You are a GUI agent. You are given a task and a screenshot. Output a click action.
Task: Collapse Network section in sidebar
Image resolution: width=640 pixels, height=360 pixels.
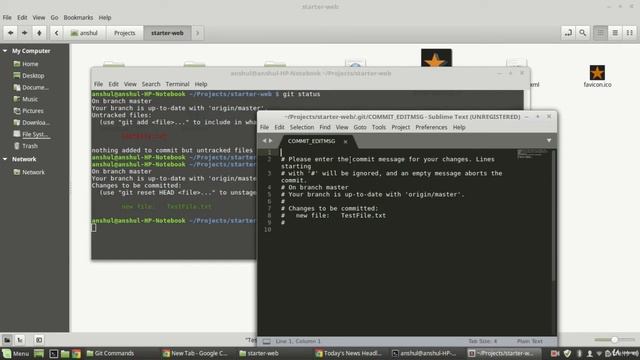pos(5,159)
